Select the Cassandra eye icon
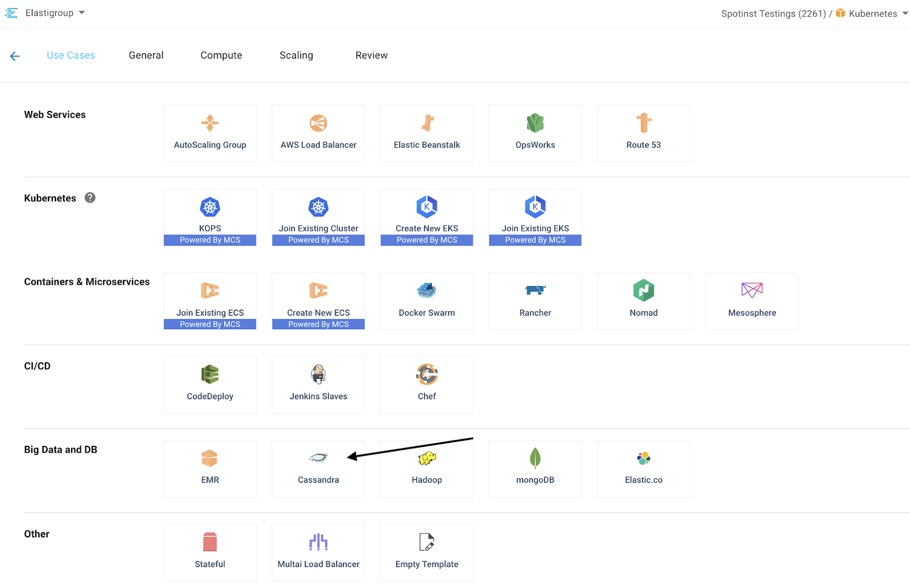This screenshot has height=588, width=910. click(318, 457)
